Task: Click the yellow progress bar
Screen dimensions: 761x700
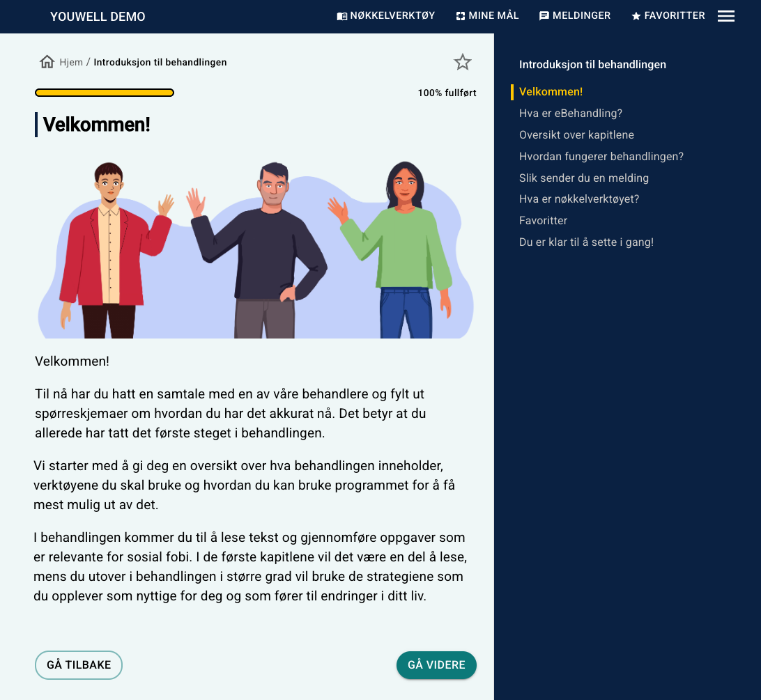Action: point(105,93)
